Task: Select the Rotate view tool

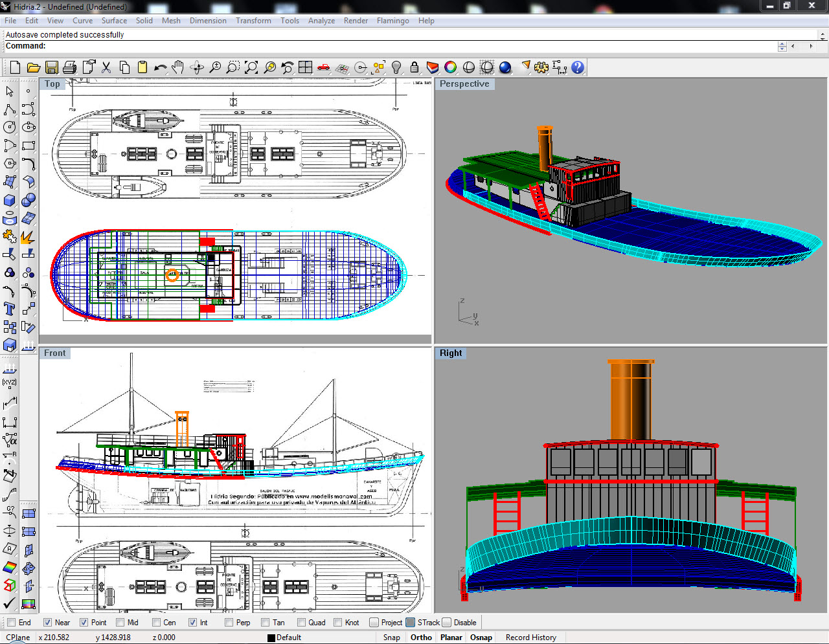Action: pos(197,67)
